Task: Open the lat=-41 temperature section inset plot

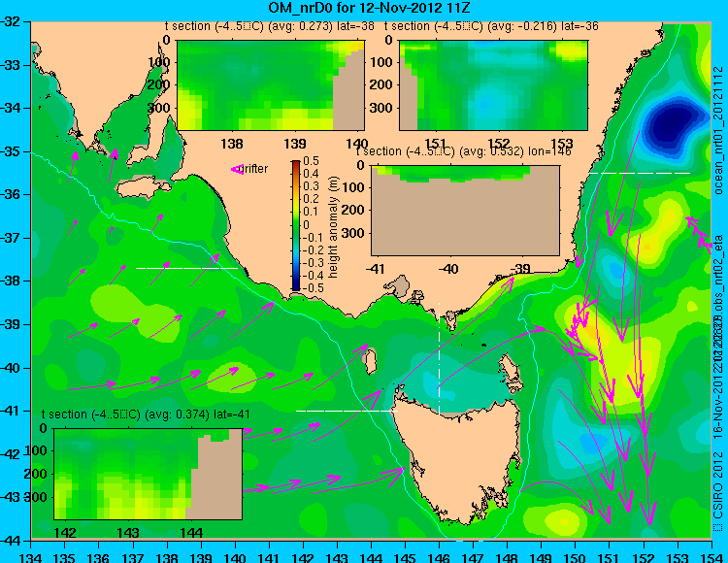Action: point(149,474)
